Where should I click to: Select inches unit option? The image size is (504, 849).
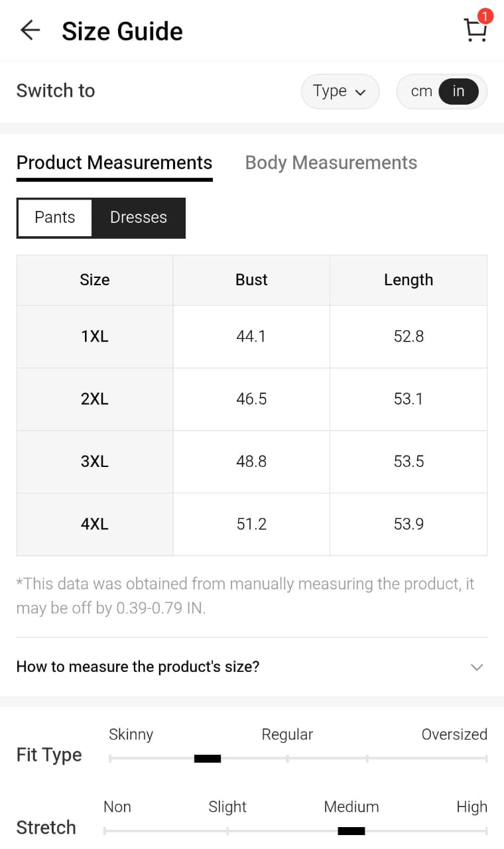click(458, 92)
